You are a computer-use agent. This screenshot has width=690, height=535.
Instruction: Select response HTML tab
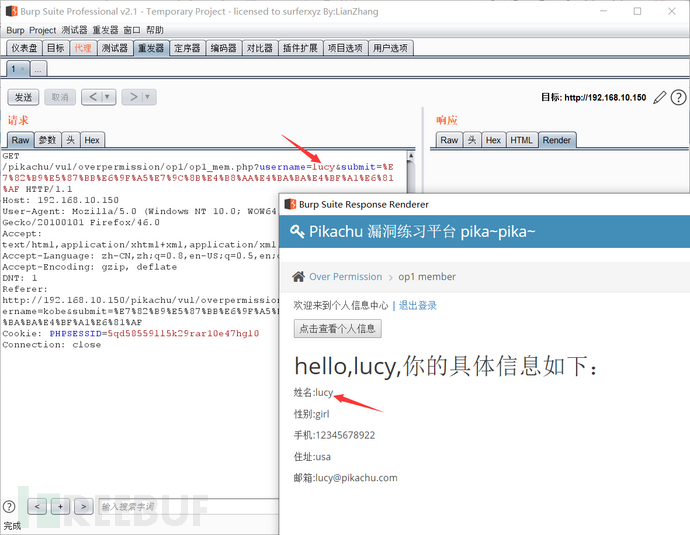pyautogui.click(x=522, y=140)
